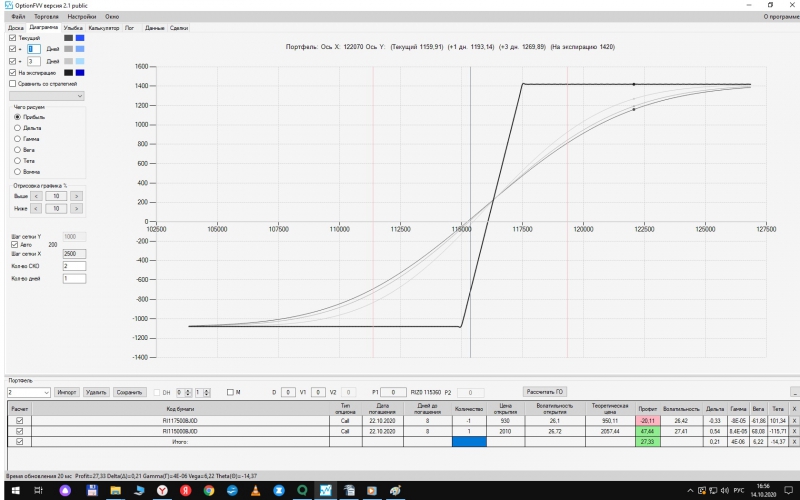Select the Дельта radio button
Viewport: 800px width, 500px height.
click(x=17, y=128)
